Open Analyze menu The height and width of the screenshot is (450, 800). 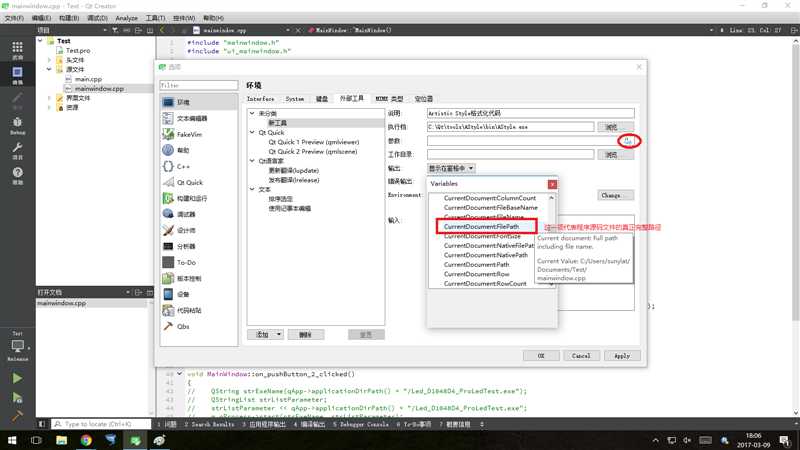(x=126, y=18)
